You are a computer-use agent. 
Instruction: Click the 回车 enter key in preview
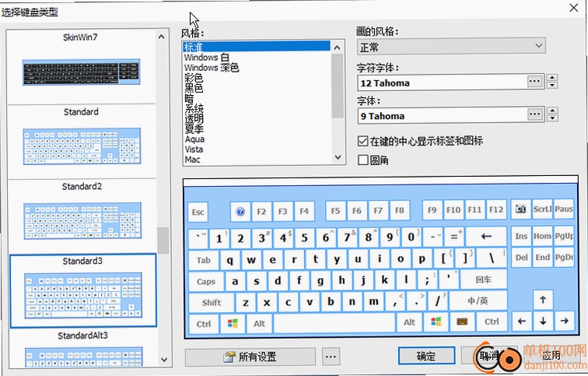pos(483,279)
